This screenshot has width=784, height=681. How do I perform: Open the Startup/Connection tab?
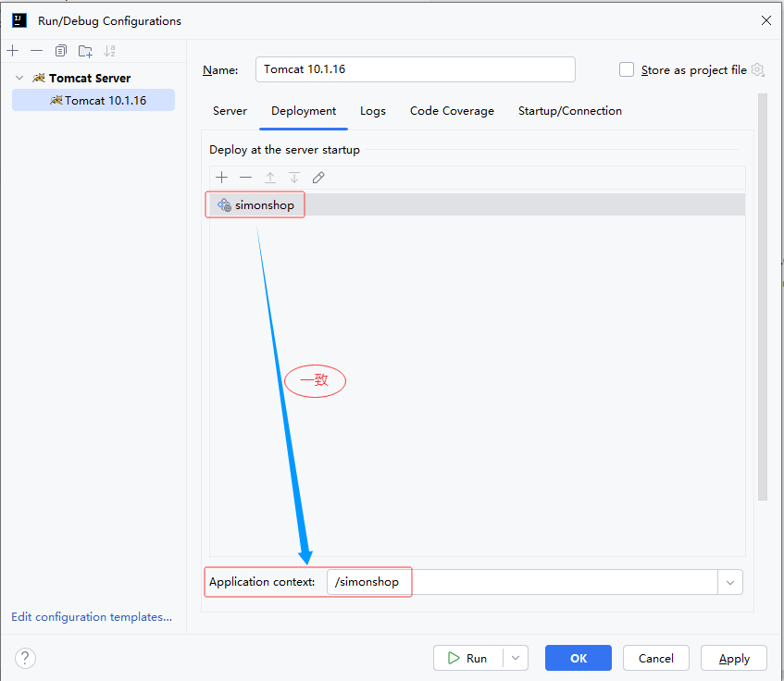point(570,111)
